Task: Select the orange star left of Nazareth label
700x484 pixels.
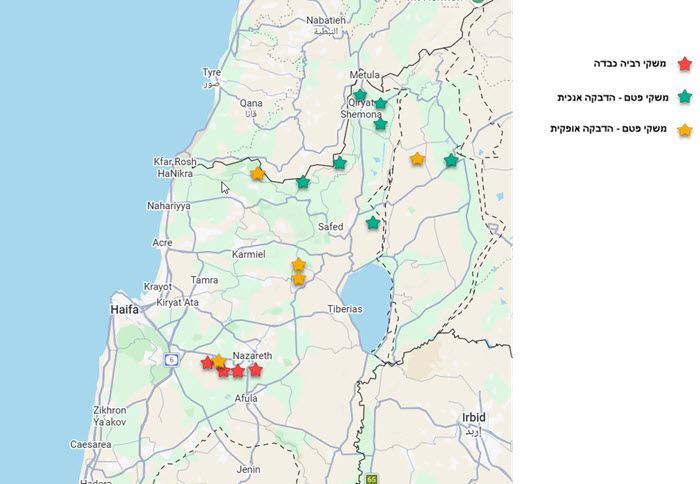Action: coord(219,361)
